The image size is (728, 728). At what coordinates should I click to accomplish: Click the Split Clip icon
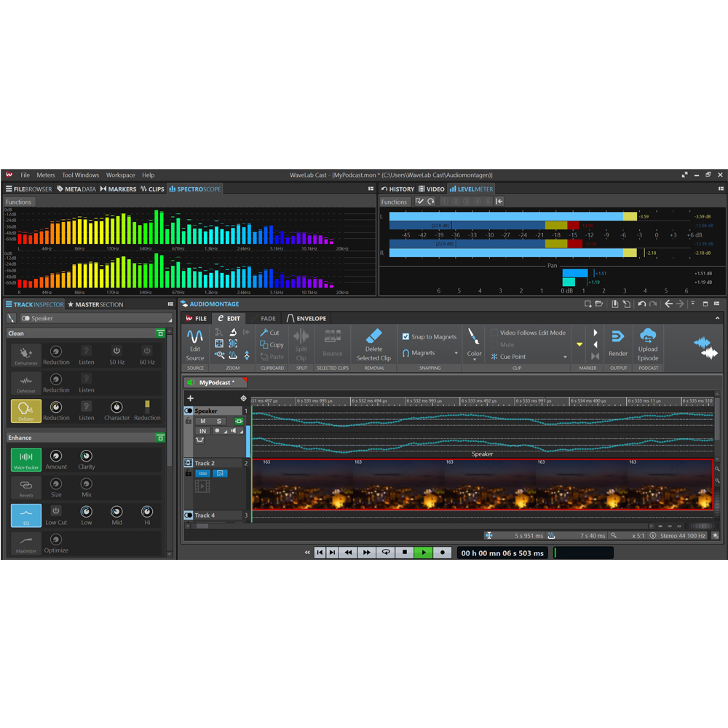tap(301, 336)
